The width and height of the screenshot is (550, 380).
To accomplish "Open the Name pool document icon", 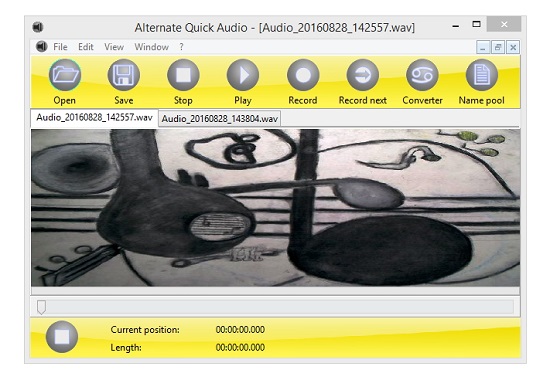I will 482,75.
